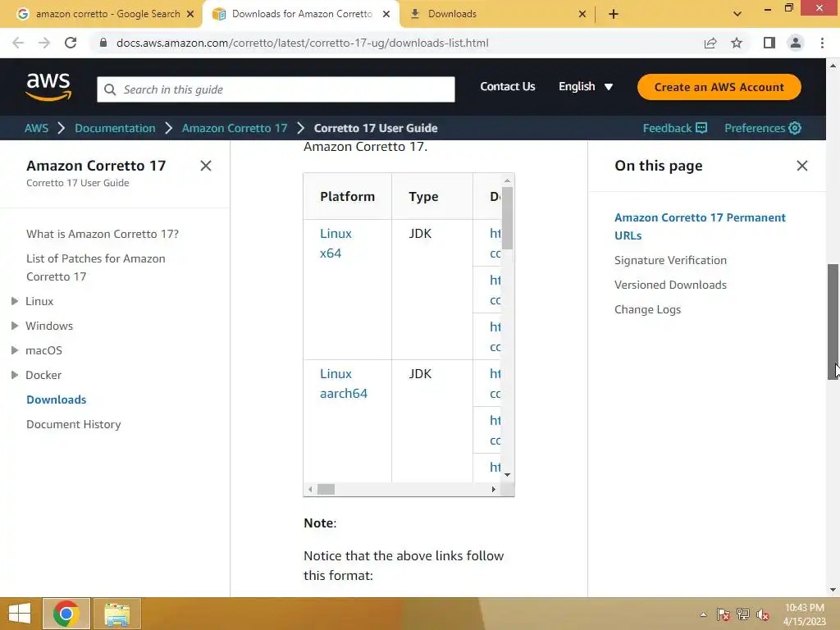Click the Platform column header
Screen dimensions: 840x630
coord(347,197)
